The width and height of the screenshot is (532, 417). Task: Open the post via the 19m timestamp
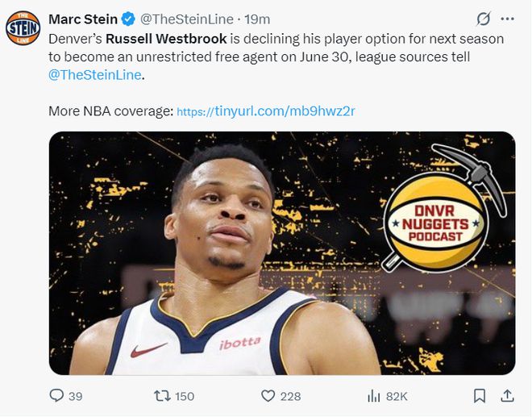pyautogui.click(x=257, y=19)
